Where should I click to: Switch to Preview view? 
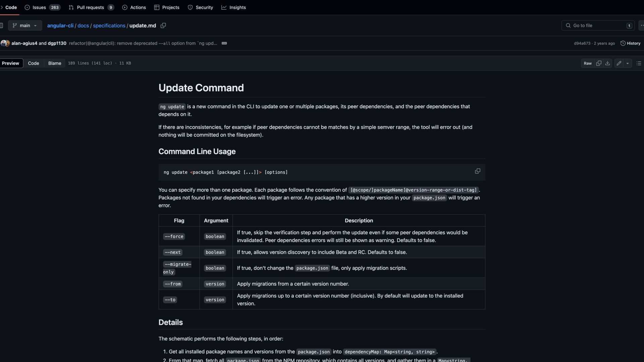11,63
